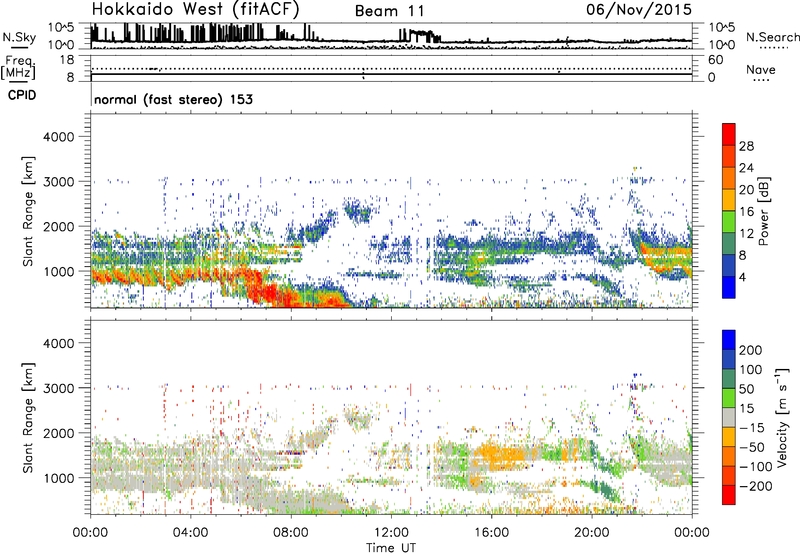Image resolution: width=800 pixels, height=554 pixels.
Task: Click the red bottom of velocity colorbar
Action: tap(729, 495)
